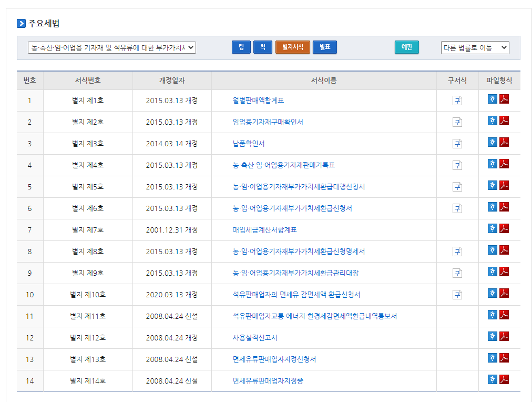The image size is (532, 402).
Task: Open the 농·축산·임·어업용기자재판매기록표 link
Action: tap(283, 165)
